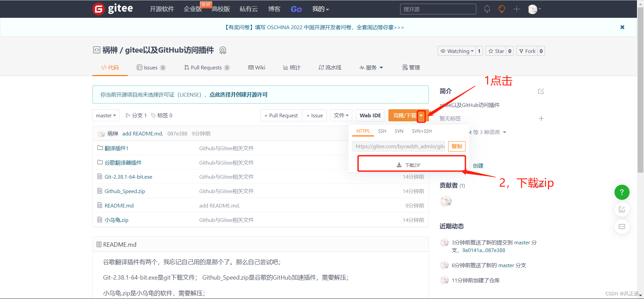
Task: Click the 翻译插件1 folder icon
Action: click(x=100, y=148)
